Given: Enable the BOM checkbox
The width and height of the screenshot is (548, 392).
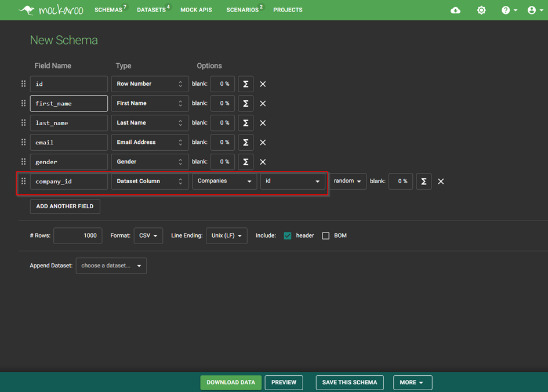Looking at the screenshot, I should (x=325, y=235).
